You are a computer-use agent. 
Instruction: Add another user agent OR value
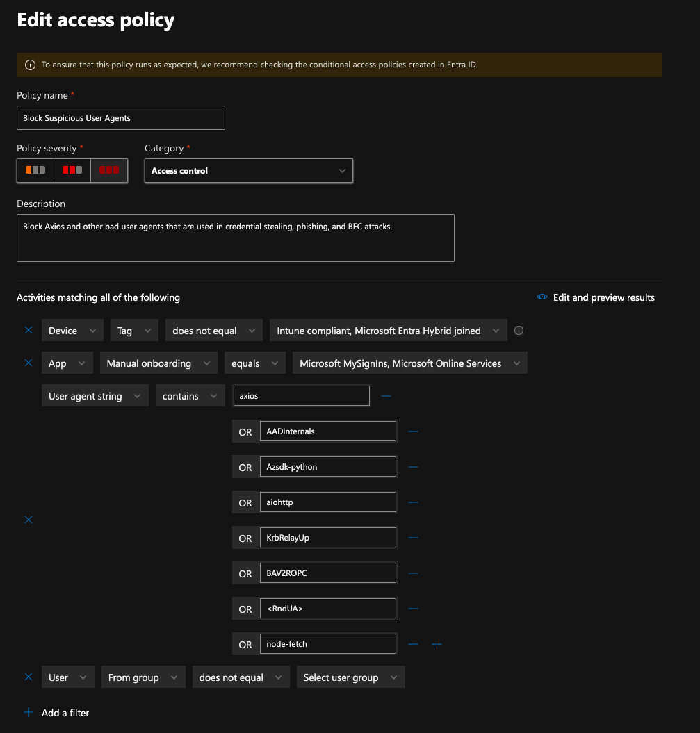(437, 644)
